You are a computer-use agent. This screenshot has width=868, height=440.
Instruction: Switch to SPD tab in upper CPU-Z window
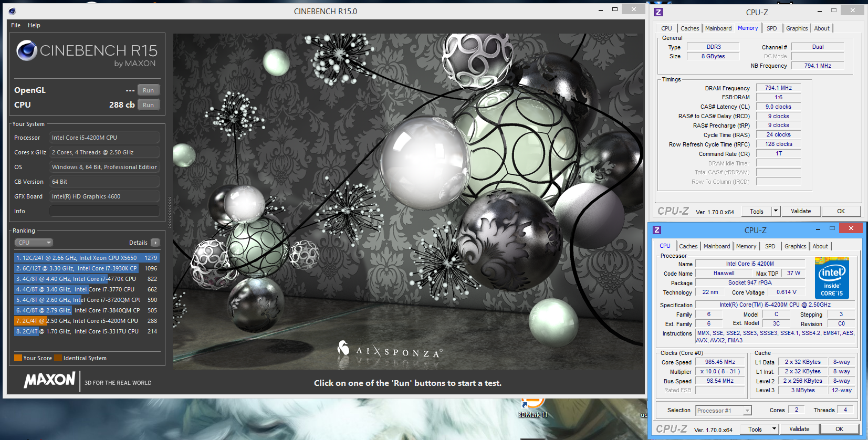click(771, 28)
